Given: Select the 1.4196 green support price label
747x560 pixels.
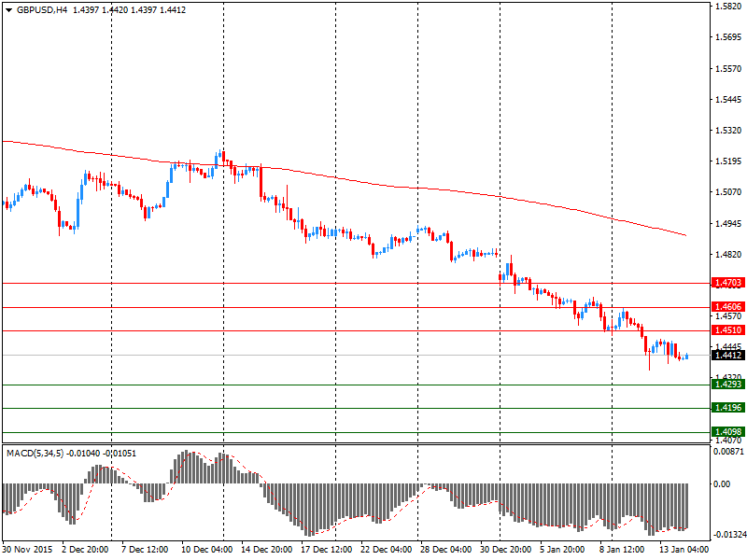Looking at the screenshot, I should [x=728, y=408].
